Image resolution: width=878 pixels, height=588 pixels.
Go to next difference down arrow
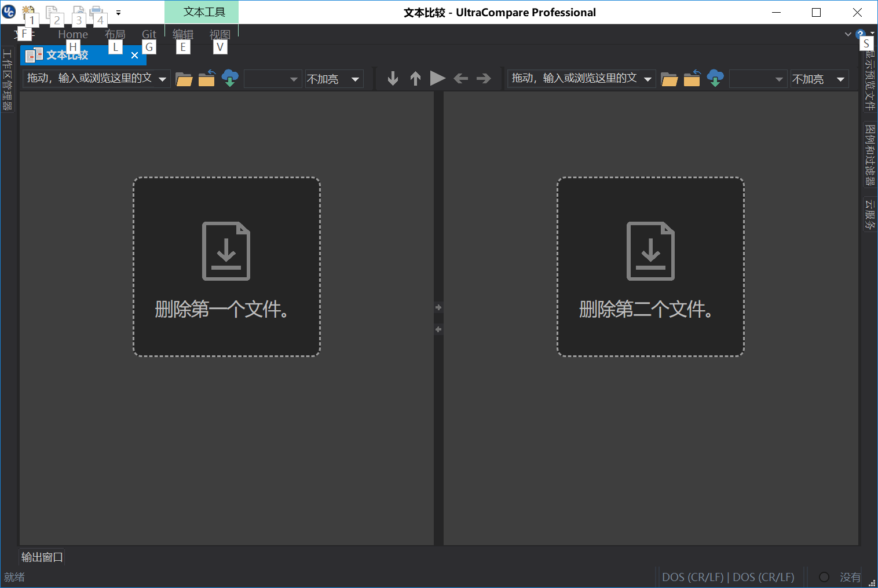tap(393, 78)
